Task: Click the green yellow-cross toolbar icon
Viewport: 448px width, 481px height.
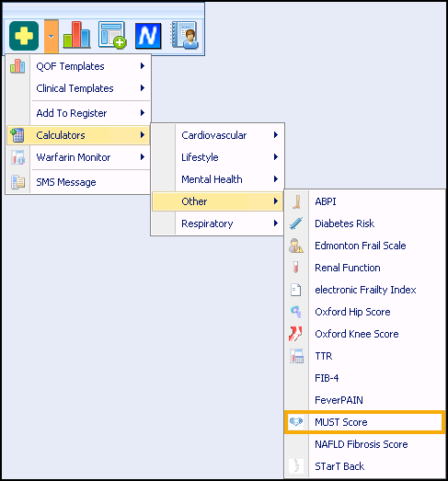Action: [x=24, y=36]
